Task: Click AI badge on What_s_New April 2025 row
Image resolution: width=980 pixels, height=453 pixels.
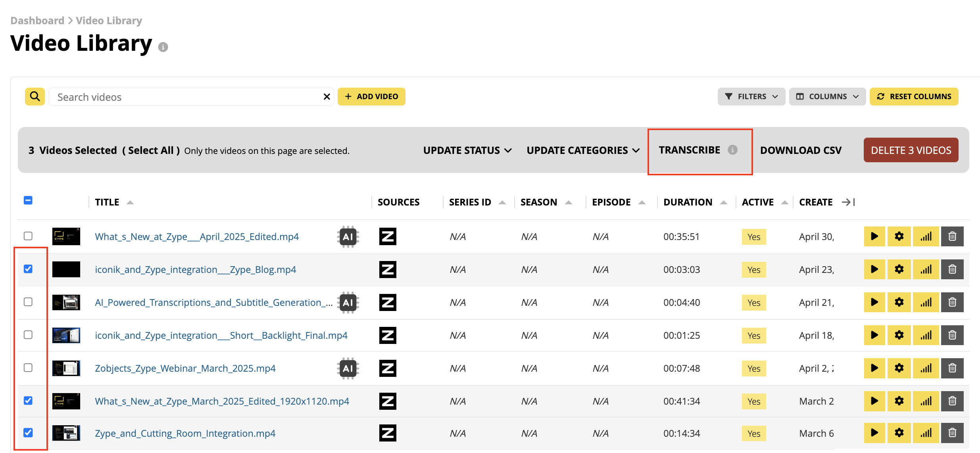Action: click(x=348, y=237)
